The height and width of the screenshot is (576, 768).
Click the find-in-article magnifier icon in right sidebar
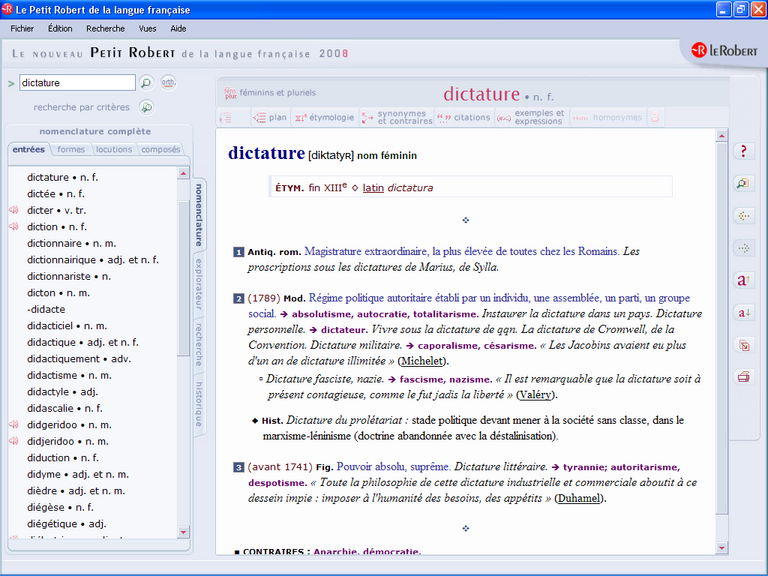744,184
